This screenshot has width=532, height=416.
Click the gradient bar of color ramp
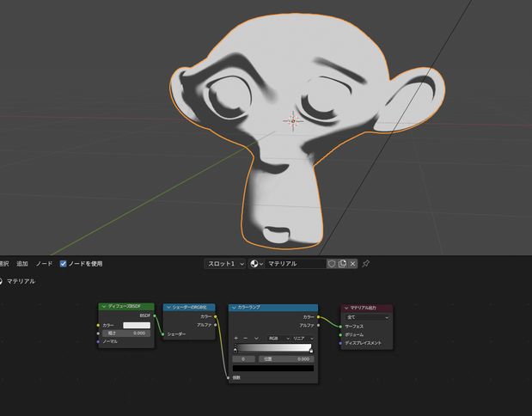[x=273, y=347]
